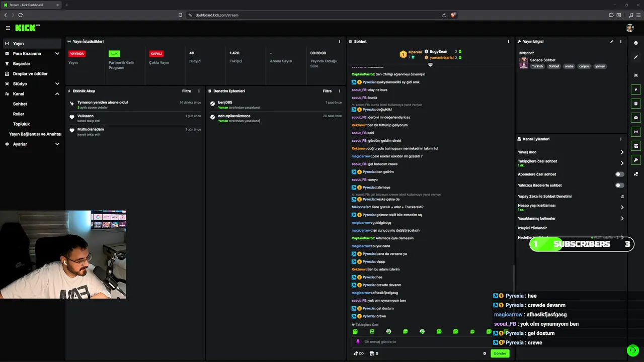Edit stream info with pencil icon
This screenshot has height=362, width=644.
tap(612, 41)
